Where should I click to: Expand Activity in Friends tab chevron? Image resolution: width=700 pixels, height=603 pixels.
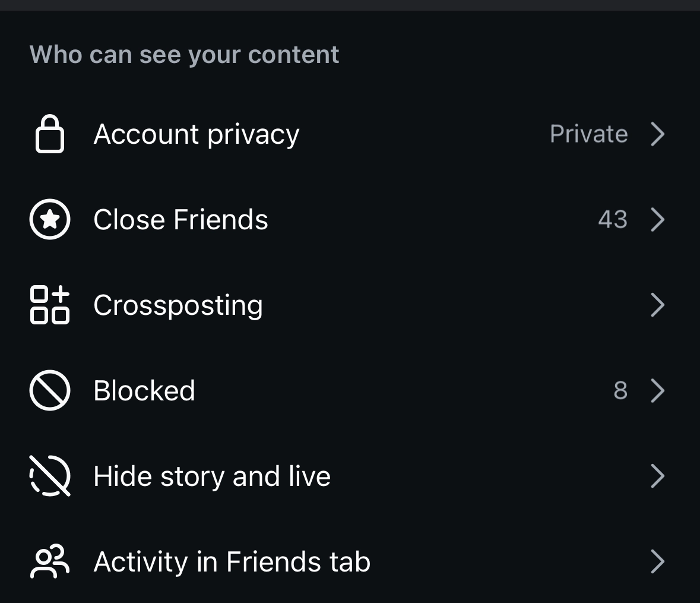(657, 561)
